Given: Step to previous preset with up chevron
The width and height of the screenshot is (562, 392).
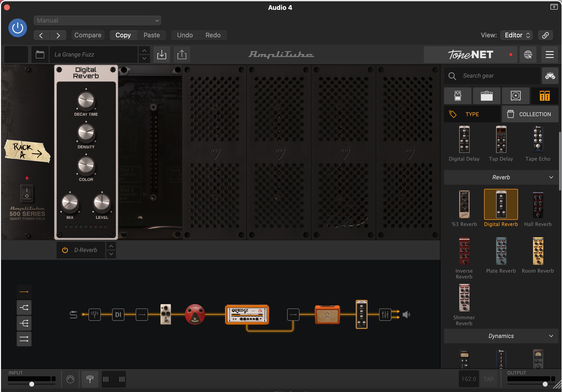Looking at the screenshot, I should tap(144, 50).
